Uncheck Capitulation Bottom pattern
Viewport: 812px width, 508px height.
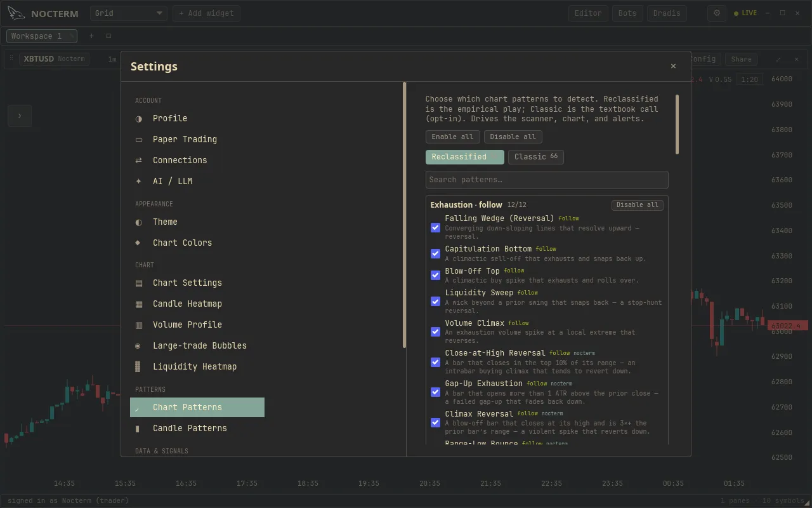435,253
